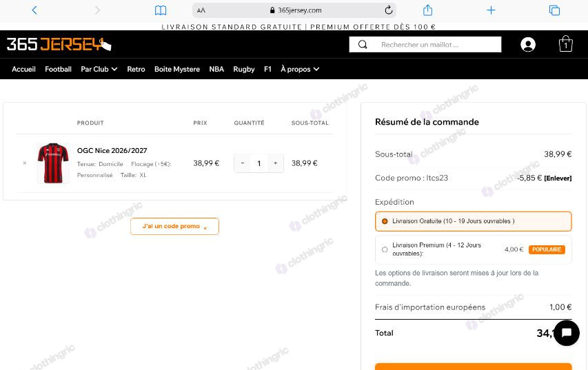Open OGC Nice 2026/2027 product link
588x370 pixels.
112,150
